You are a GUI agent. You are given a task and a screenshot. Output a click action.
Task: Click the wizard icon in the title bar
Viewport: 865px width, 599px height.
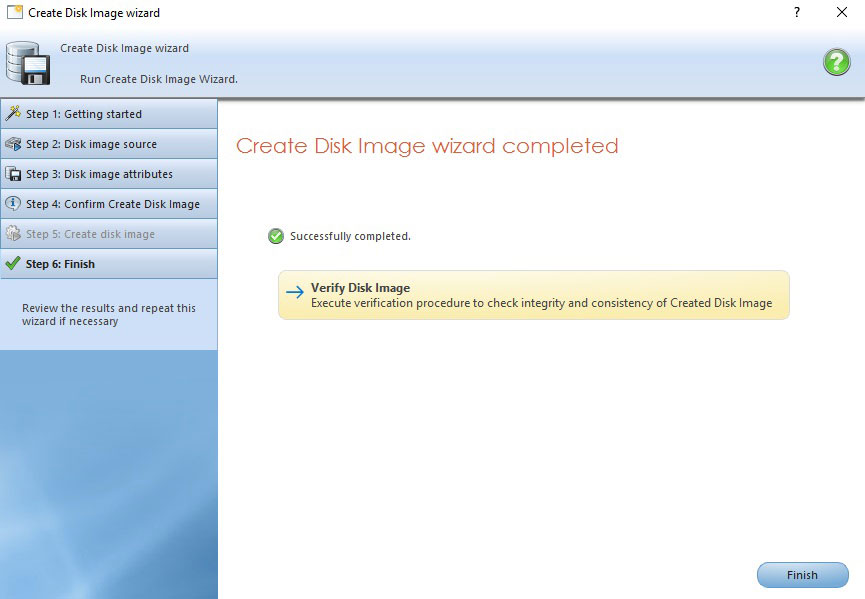tap(15, 12)
